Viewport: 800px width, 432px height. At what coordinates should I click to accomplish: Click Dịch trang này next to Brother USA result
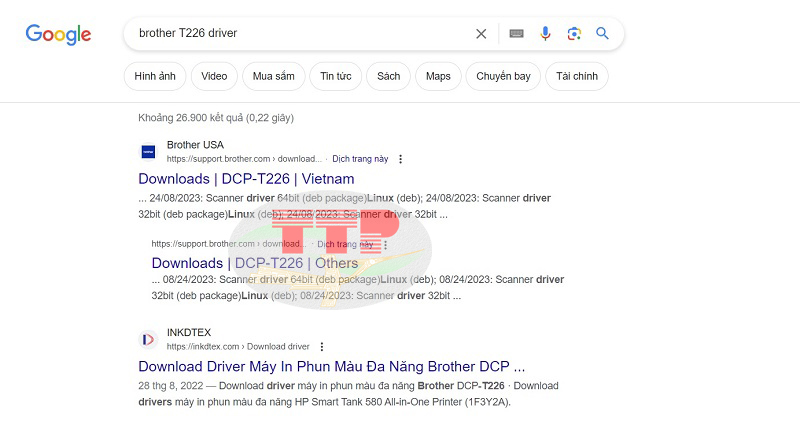[360, 159]
